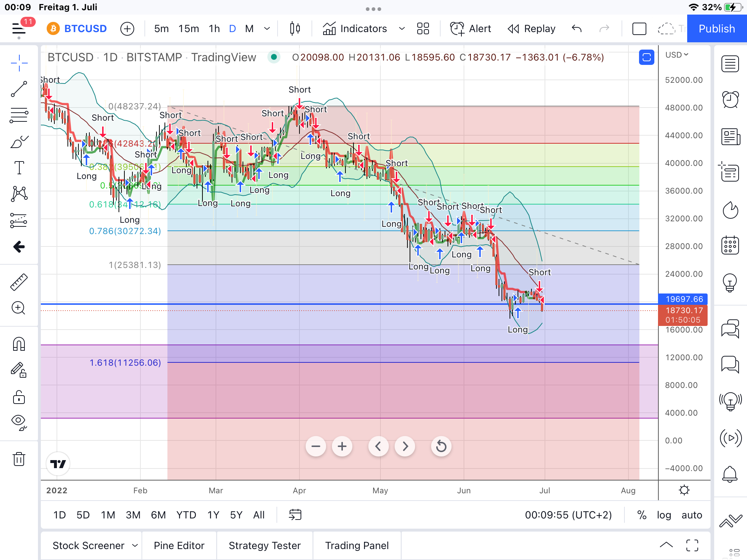The height and width of the screenshot is (560, 747).
Task: Open the Pine Editor tab
Action: (179, 545)
